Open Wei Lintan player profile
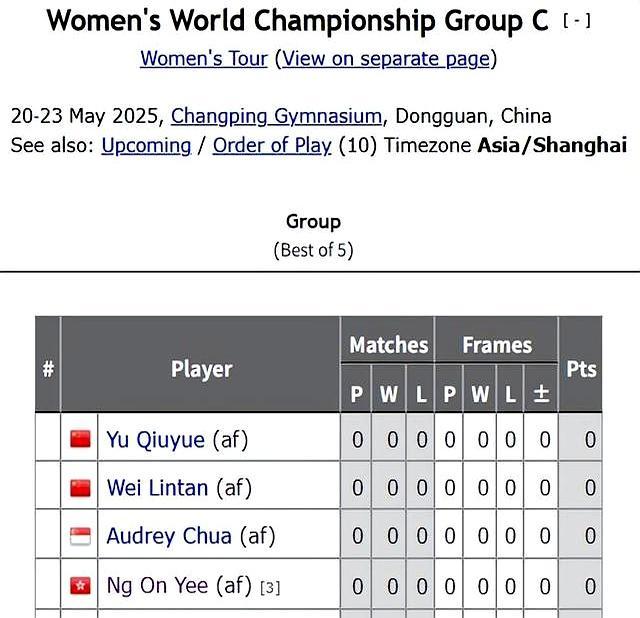 [x=157, y=488]
